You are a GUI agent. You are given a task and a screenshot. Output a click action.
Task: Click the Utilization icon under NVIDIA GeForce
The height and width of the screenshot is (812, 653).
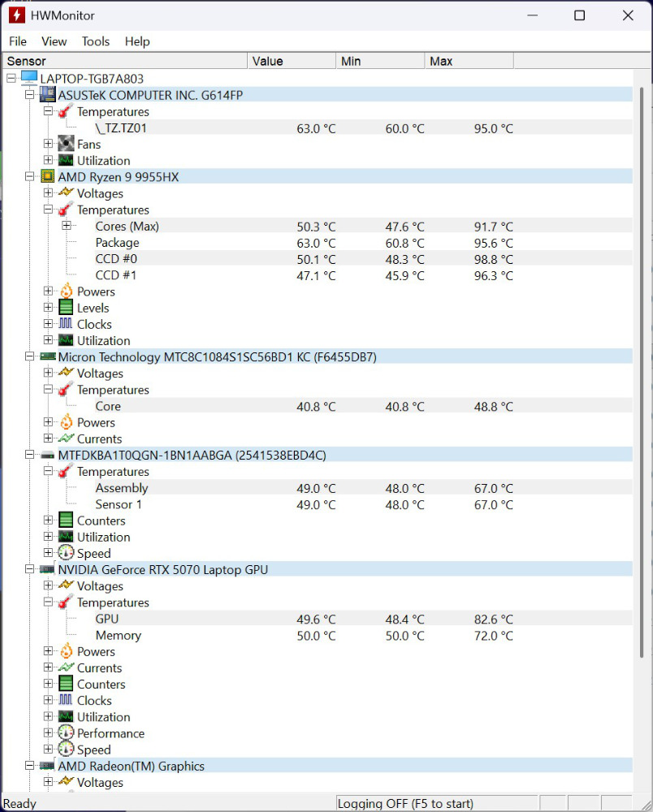(x=66, y=717)
